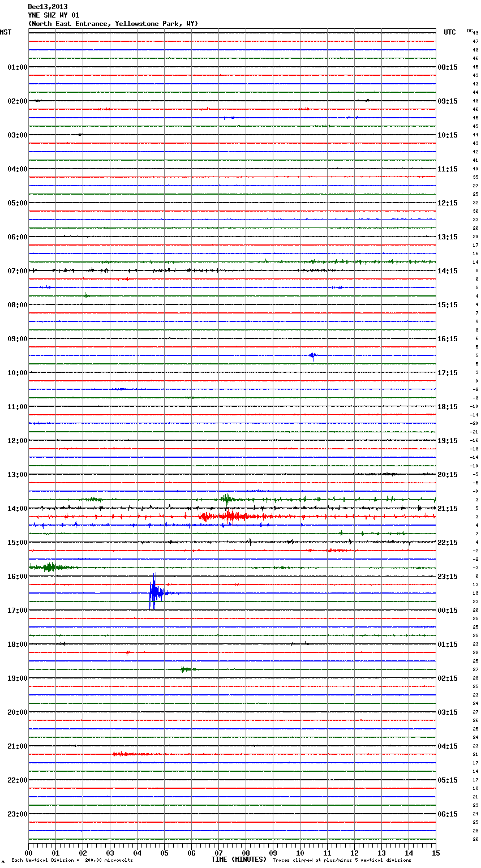
Task: Click the small red blip below 07:00 near minute 3
Action: coord(127,279)
